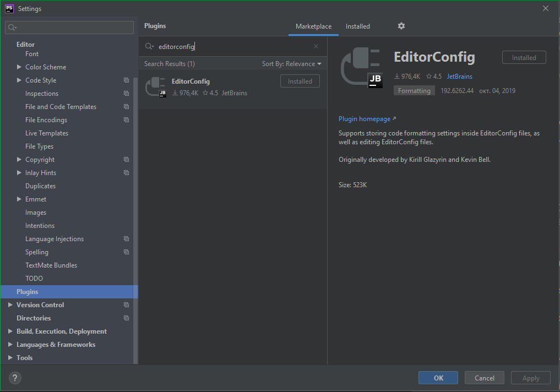Screen dimensions: 560x392
Task: Click the project-level icon next to Version Control
Action: 127,305
